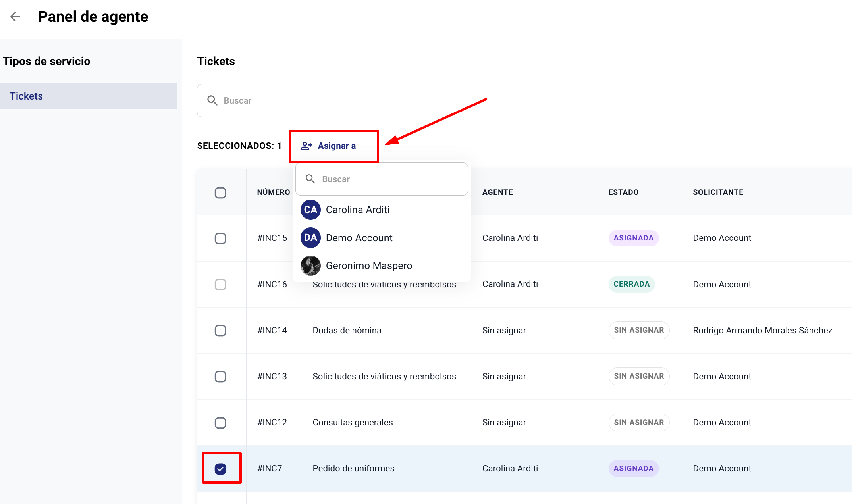This screenshot has height=504, width=852.
Task: Open the Asignar a dropdown
Action: [x=336, y=146]
